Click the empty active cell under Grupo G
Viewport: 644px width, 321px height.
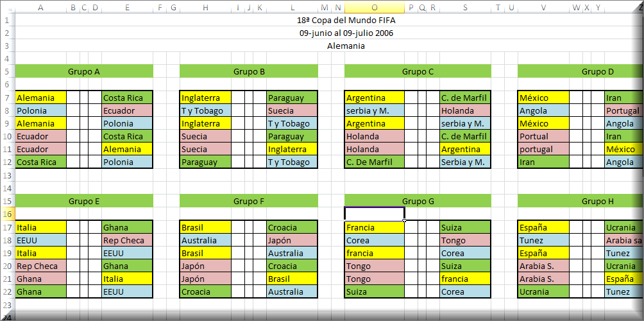pos(374,214)
